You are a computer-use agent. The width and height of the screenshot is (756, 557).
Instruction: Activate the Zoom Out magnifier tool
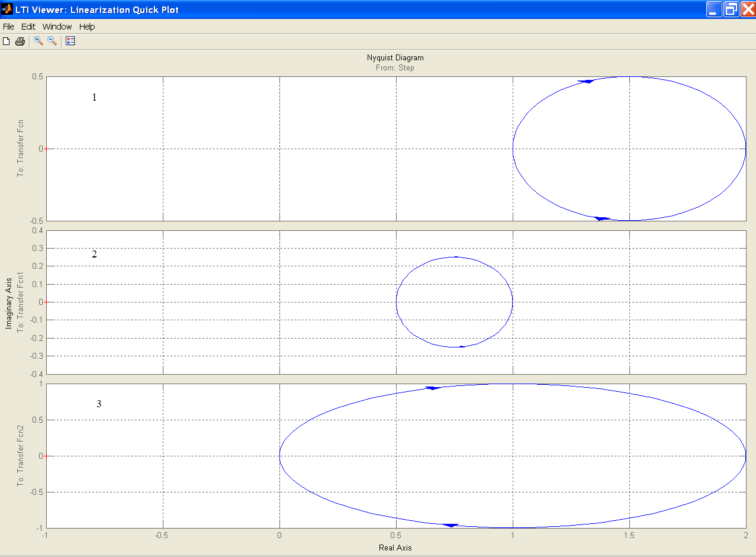click(x=52, y=41)
